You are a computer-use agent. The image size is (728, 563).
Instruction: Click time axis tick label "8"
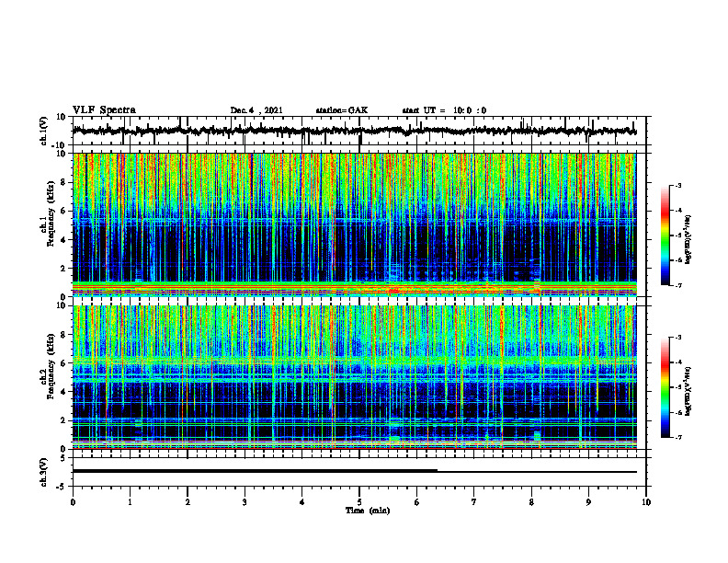(x=531, y=502)
